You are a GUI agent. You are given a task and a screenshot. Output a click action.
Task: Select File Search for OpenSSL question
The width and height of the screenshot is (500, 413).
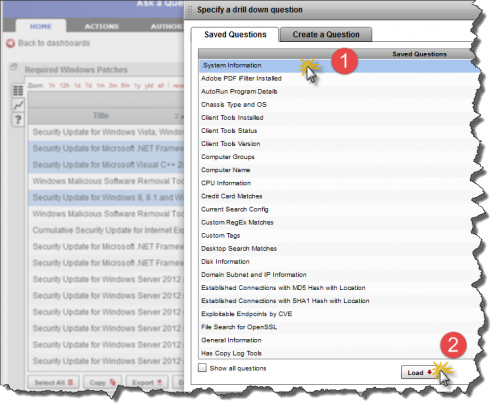point(338,327)
